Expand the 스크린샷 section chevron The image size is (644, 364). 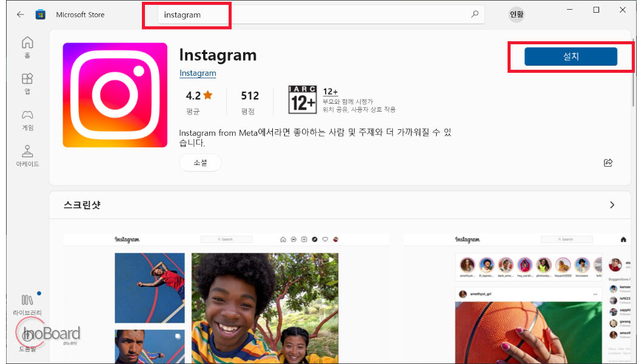click(612, 204)
